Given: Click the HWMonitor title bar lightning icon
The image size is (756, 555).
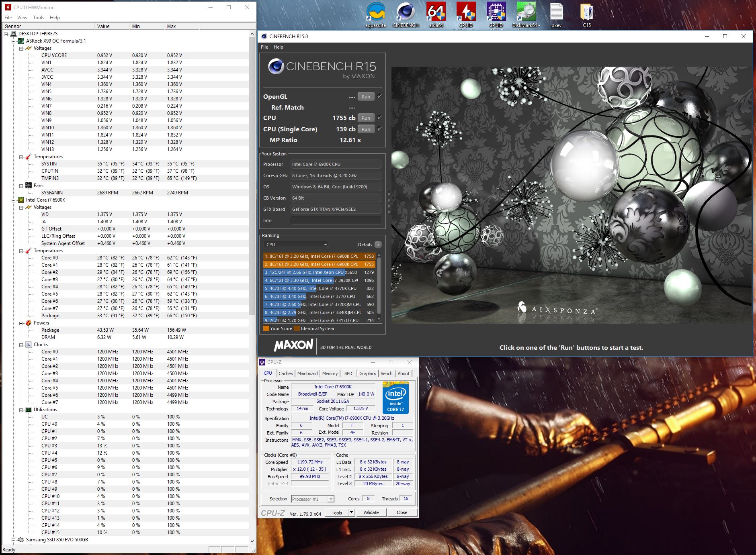Looking at the screenshot, I should click(x=7, y=7).
